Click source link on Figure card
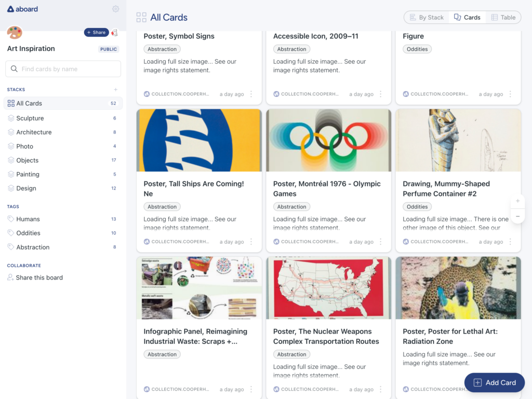The height and width of the screenshot is (399, 532). tap(436, 94)
